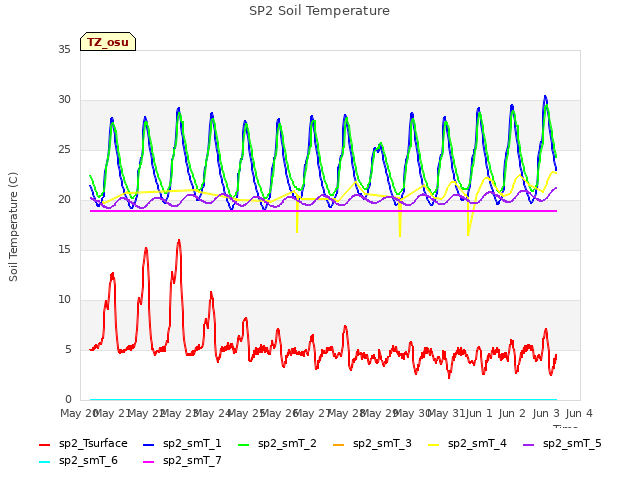Toggle sp2_smT_7 legend entry
This screenshot has height=480, width=640.
coord(182,461)
